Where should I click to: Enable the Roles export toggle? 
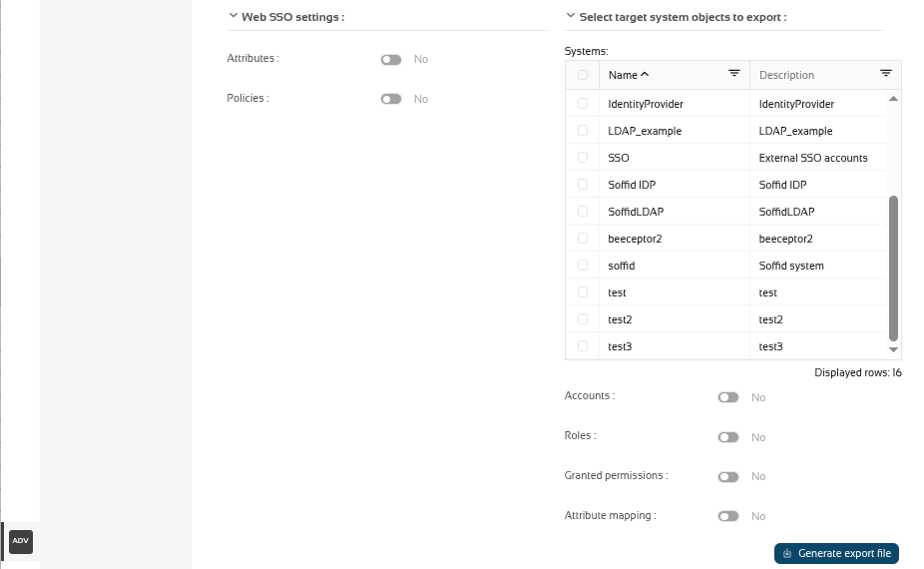point(728,437)
